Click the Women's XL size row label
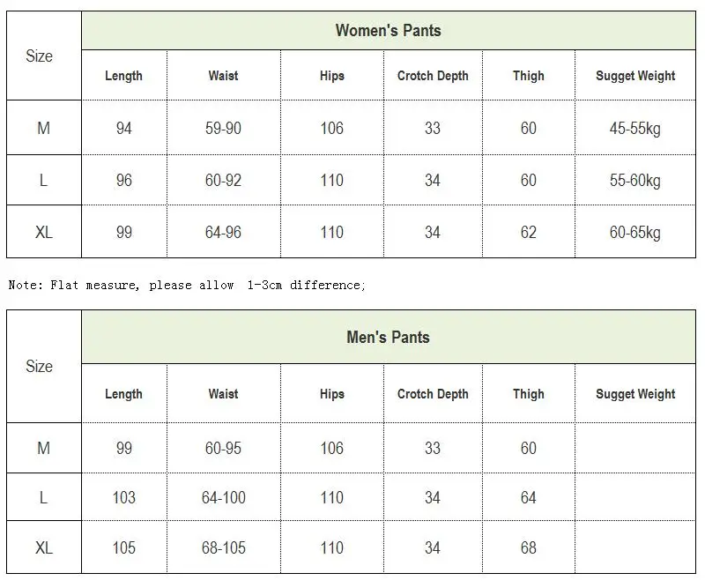Viewport: 705px width, 588px height. pyautogui.click(x=43, y=232)
